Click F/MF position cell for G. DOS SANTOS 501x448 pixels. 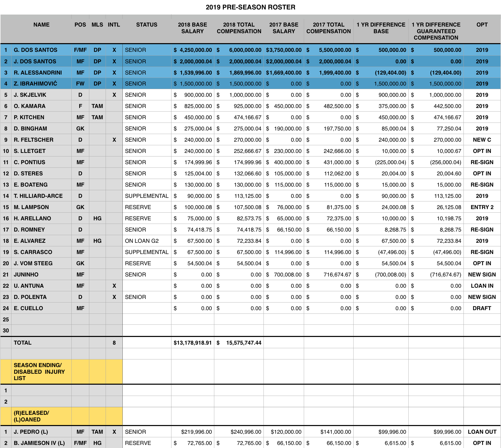click(80, 50)
